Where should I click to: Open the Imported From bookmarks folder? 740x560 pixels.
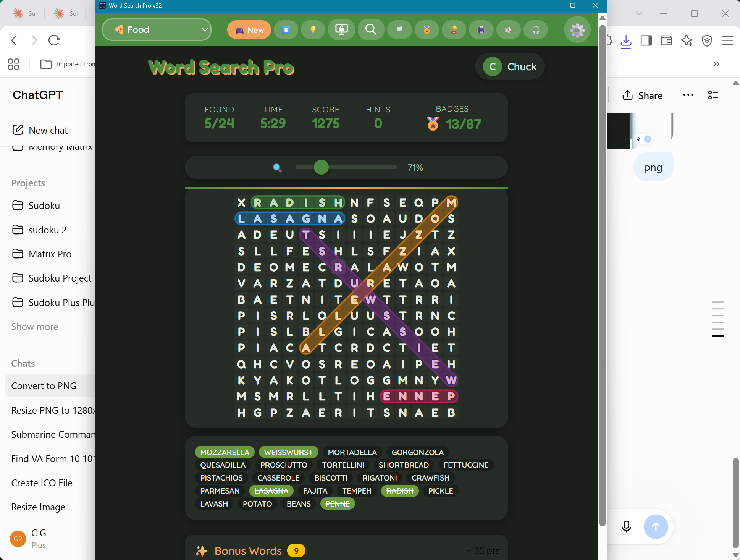click(67, 64)
